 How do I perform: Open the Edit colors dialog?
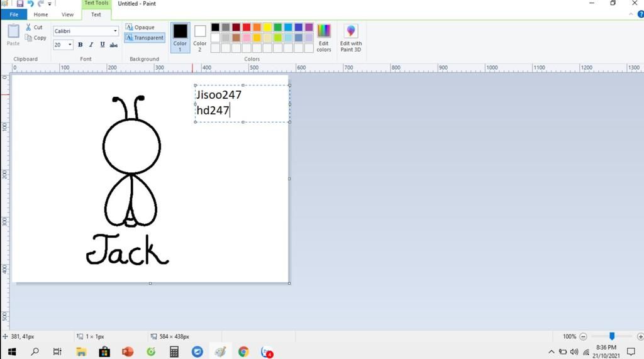324,38
